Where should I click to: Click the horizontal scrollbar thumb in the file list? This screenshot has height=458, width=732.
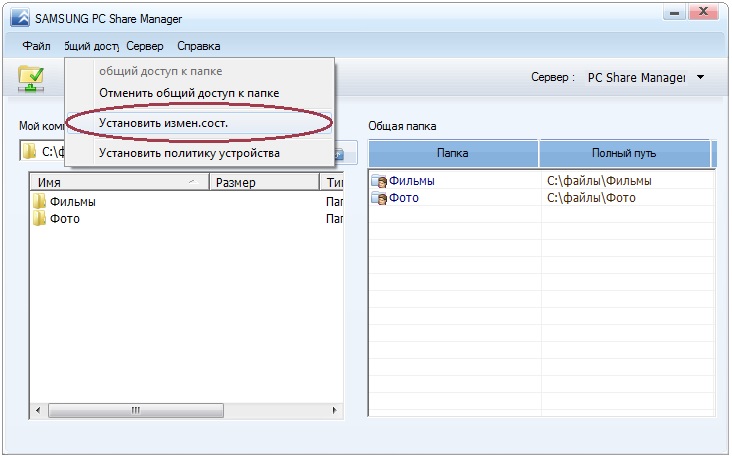tap(136, 410)
